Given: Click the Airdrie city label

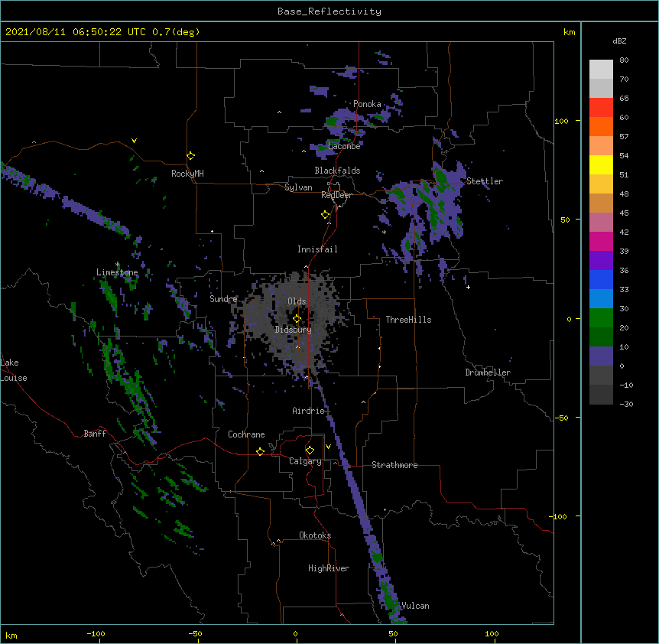Looking at the screenshot, I should coord(309,411).
